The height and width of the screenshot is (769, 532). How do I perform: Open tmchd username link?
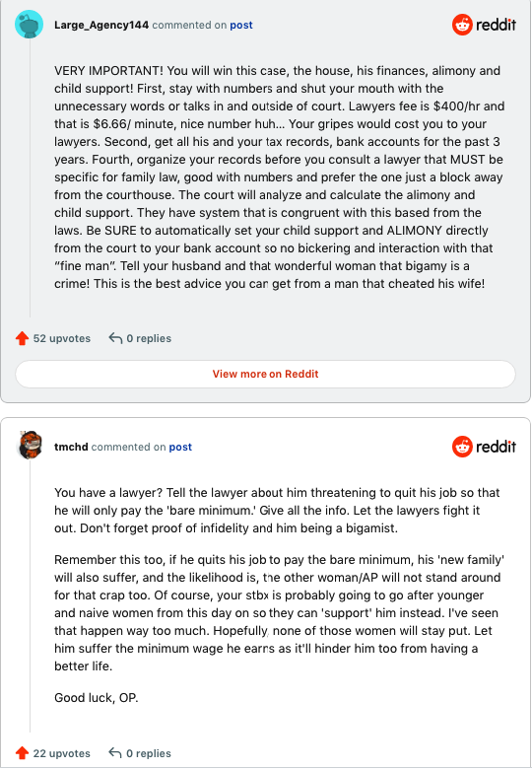point(71,447)
